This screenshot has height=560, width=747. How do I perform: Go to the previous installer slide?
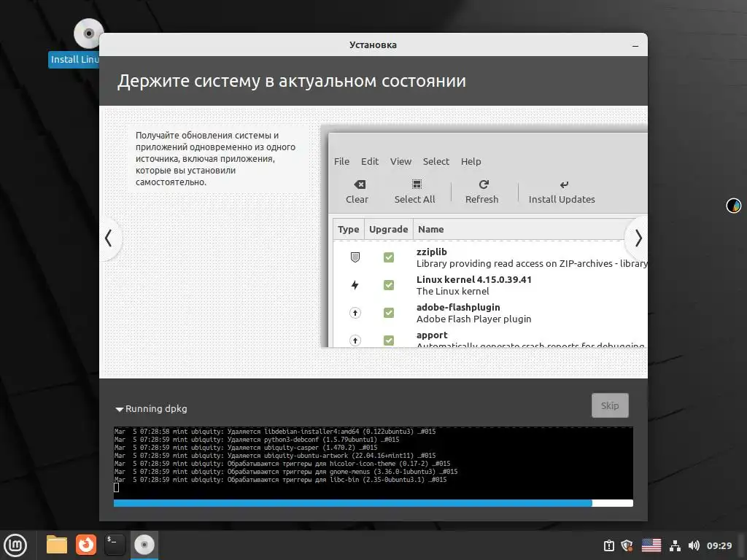tap(109, 238)
